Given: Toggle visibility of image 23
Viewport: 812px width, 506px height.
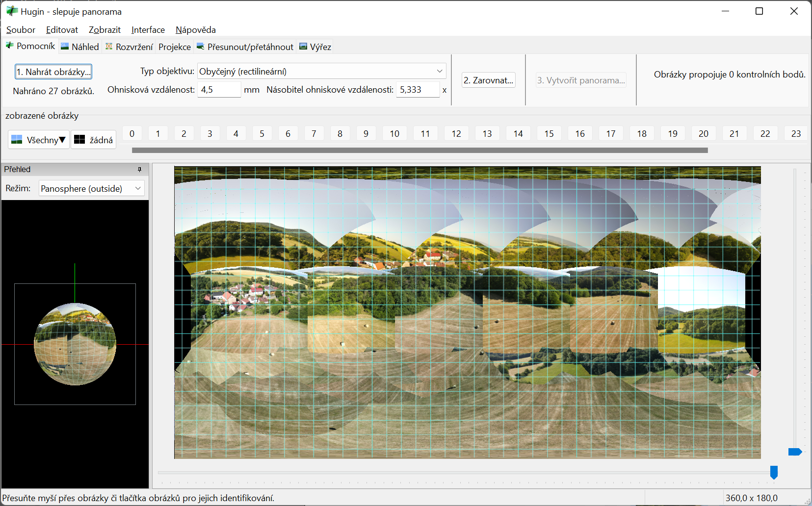Looking at the screenshot, I should 795,133.
